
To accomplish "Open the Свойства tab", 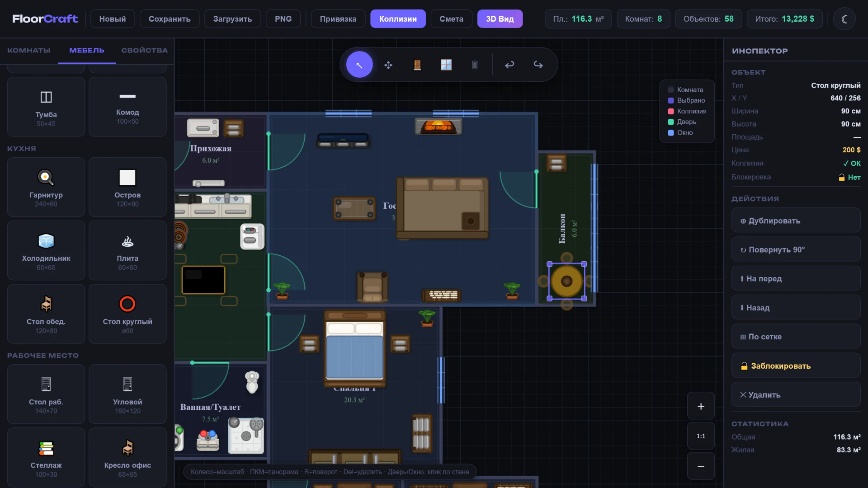I will click(x=144, y=50).
